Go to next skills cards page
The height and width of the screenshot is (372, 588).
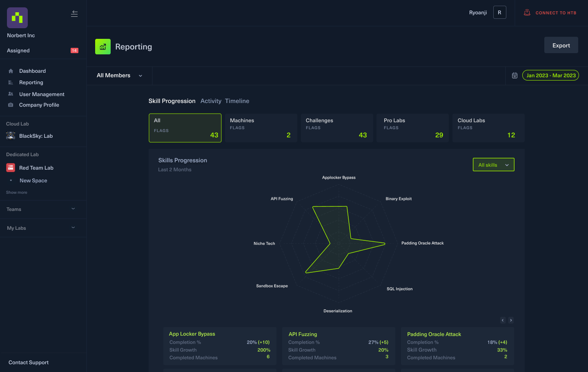pyautogui.click(x=511, y=320)
